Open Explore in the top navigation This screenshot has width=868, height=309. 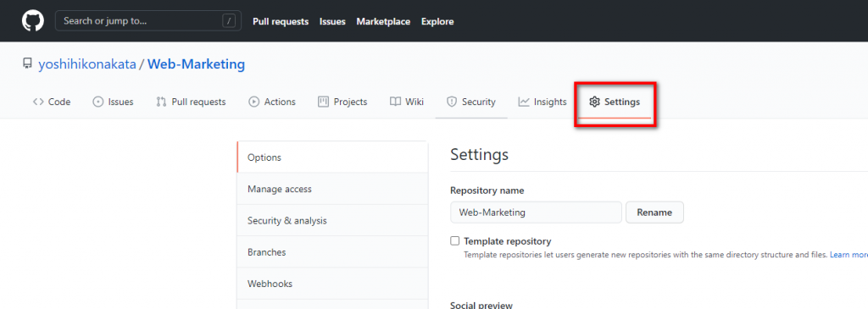[437, 21]
